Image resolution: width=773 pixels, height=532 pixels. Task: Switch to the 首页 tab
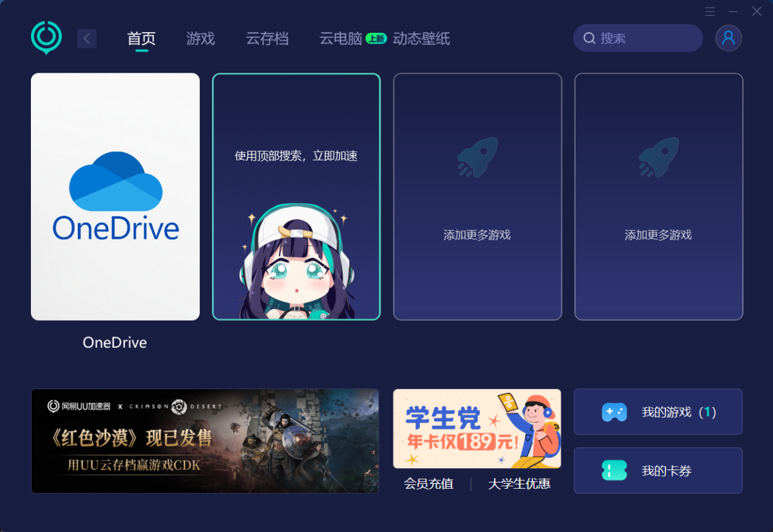(142, 39)
